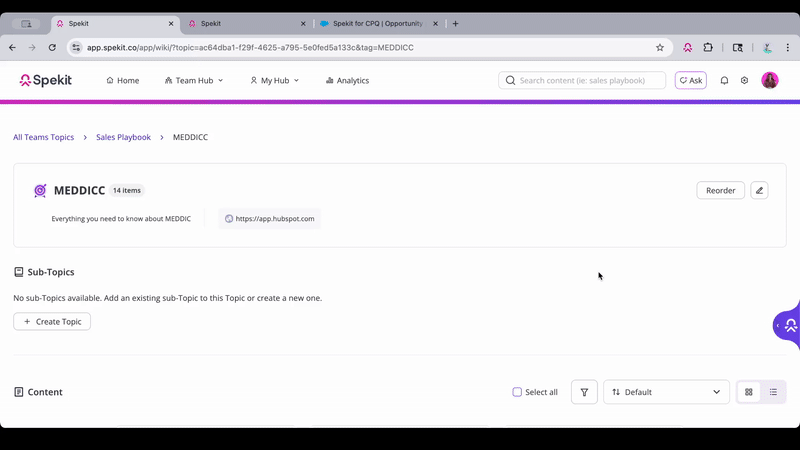Reload the page

52,47
